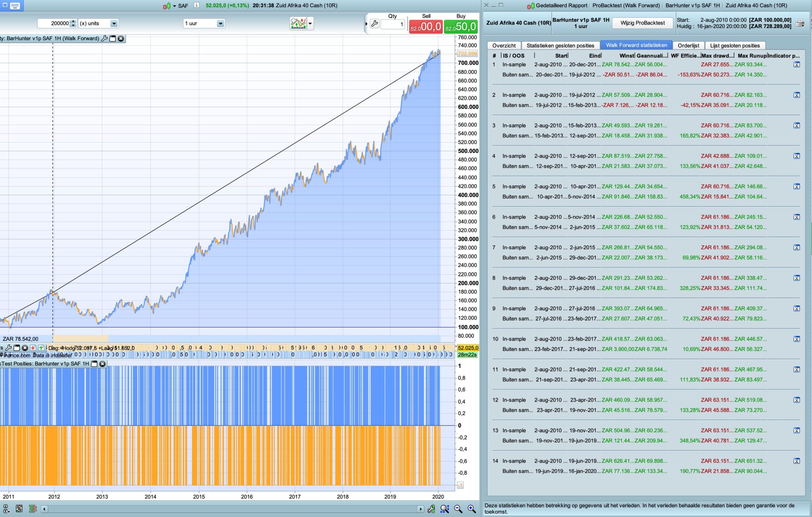
Task: Expand the indicators chart icon dropdown arrow
Action: [310, 23]
